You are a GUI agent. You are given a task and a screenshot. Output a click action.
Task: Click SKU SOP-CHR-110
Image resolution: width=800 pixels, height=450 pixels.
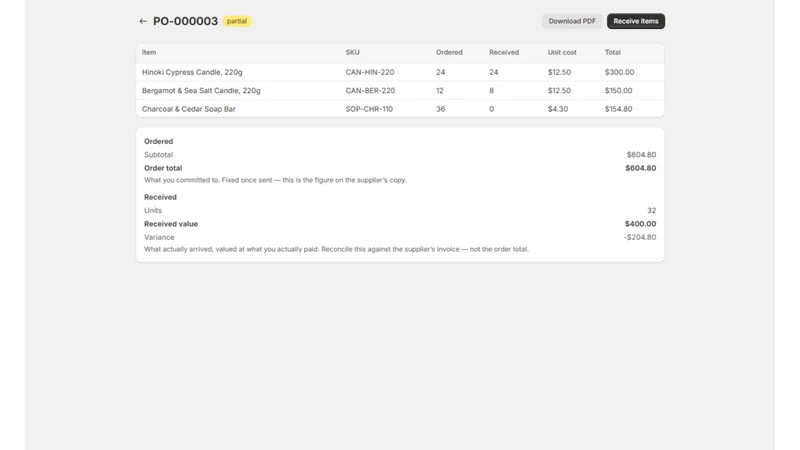(369, 109)
